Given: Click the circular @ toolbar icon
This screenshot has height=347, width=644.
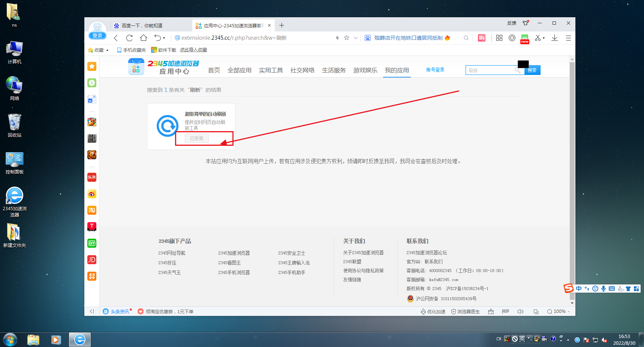Looking at the screenshot, I should (x=512, y=38).
